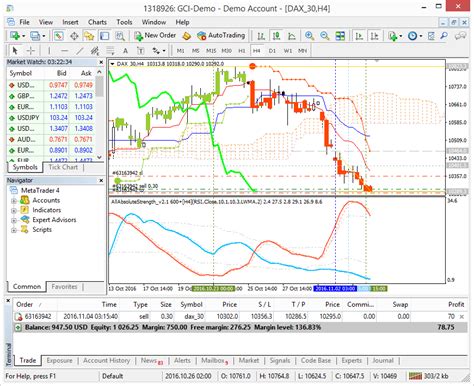Screen dimensions: 474x386
Task: Switch to the Tick Chart tab
Action: (63, 167)
